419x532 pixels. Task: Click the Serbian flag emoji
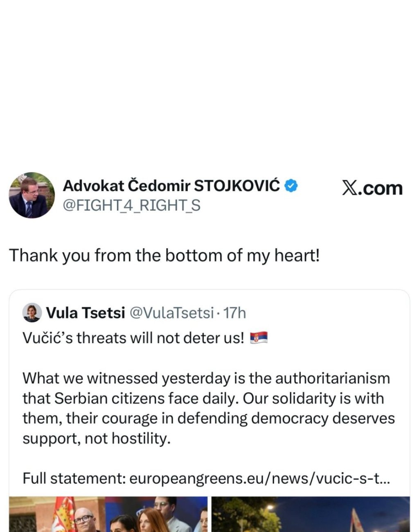[259, 338]
